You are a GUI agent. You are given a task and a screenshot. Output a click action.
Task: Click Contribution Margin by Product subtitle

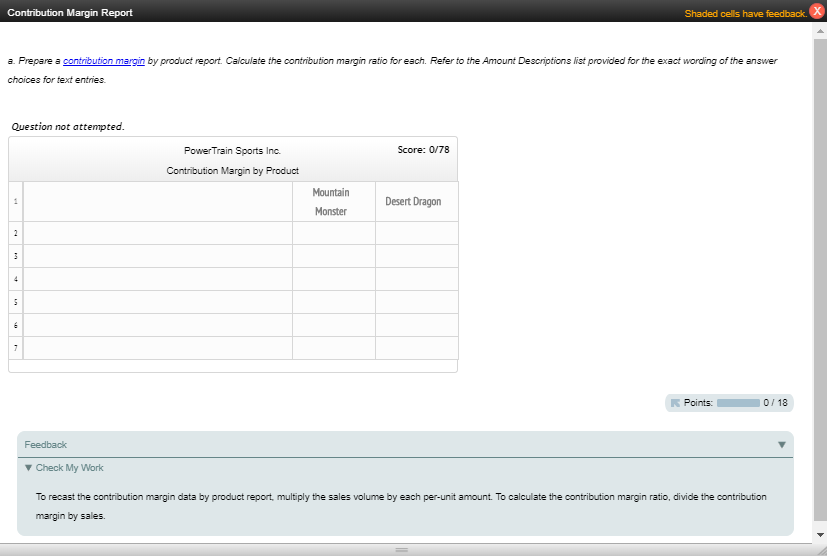233,171
